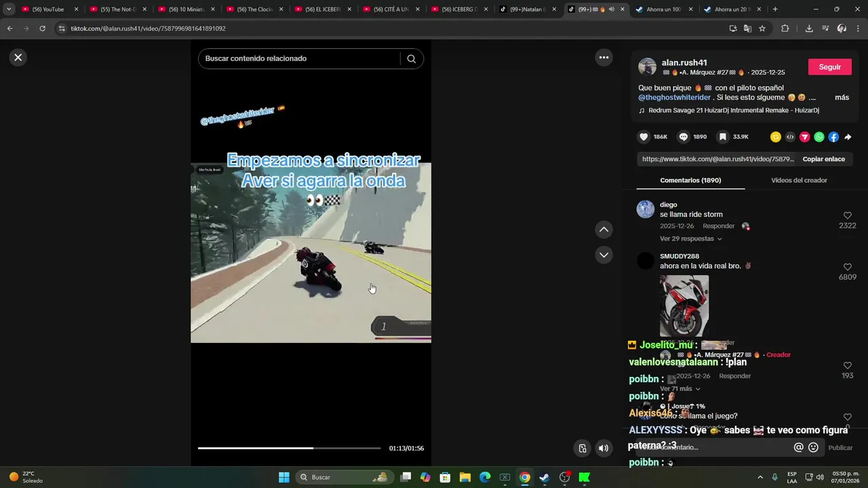
Task: Open Steam from taskbar
Action: [x=544, y=477]
